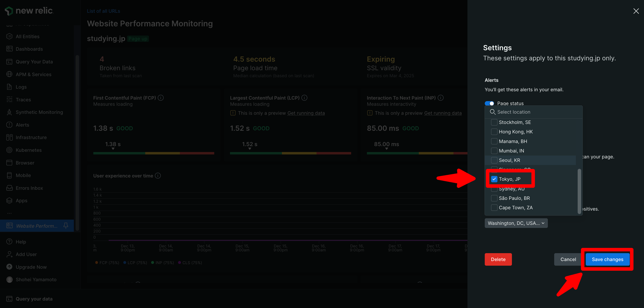The image size is (644, 308).
Task: Check the Seoul, KR location checkbox
Action: click(x=494, y=160)
